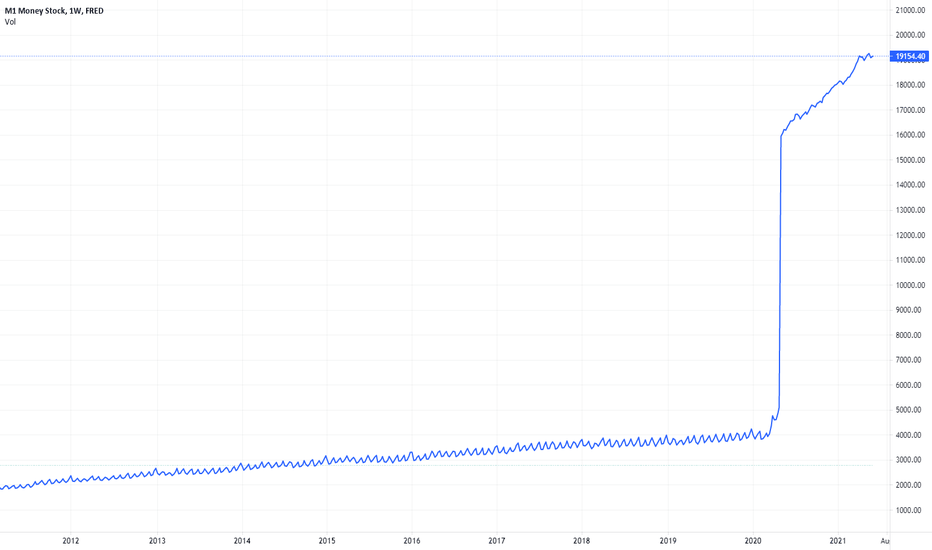
Task: Click the 2017 time axis label
Action: 497,541
